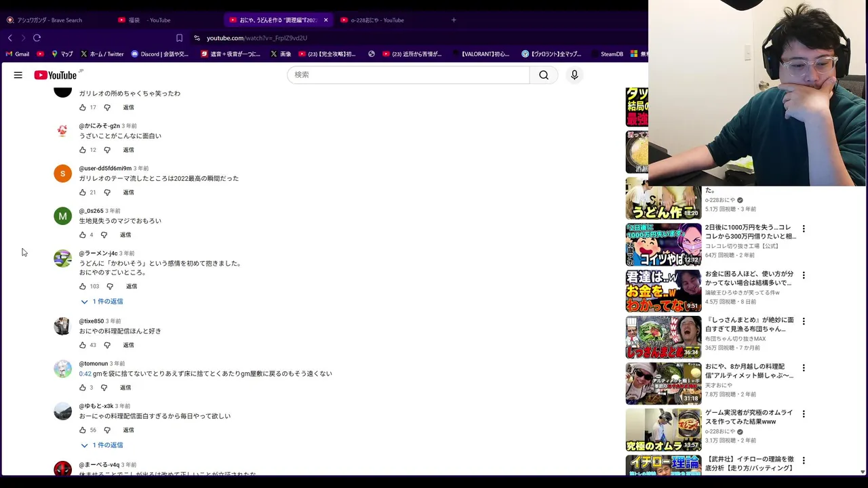Expand 1件の返信 under @ラーメン-j4c comment
Image resolution: width=868 pixels, height=488 pixels.
(102, 302)
